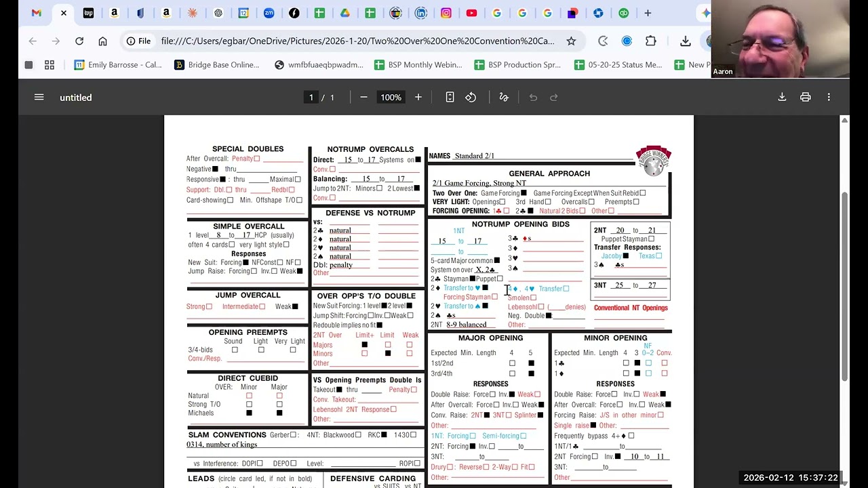Screen dimensions: 868x488
Task: Open 05-20-25 Status Meeting bookmark
Action: pyautogui.click(x=618, y=65)
